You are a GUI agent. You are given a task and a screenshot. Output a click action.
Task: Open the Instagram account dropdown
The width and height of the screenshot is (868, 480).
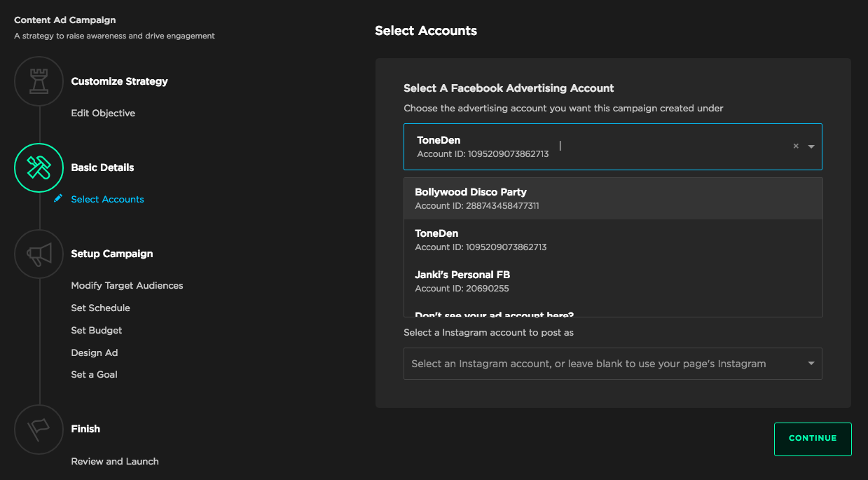(613, 364)
